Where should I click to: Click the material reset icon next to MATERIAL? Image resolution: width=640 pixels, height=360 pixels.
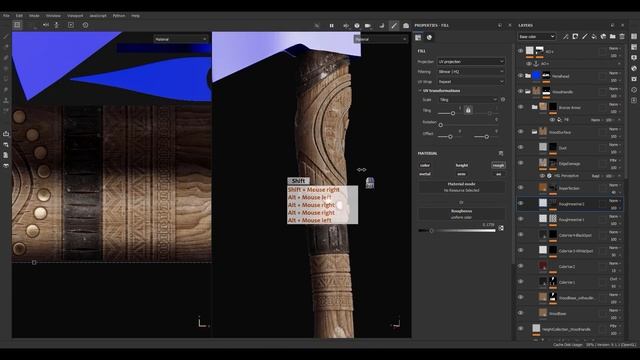[501, 153]
